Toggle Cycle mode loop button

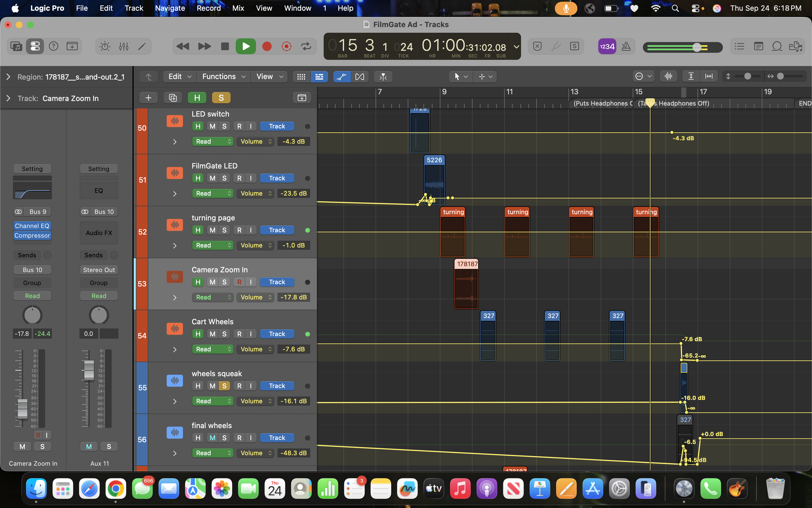306,46
